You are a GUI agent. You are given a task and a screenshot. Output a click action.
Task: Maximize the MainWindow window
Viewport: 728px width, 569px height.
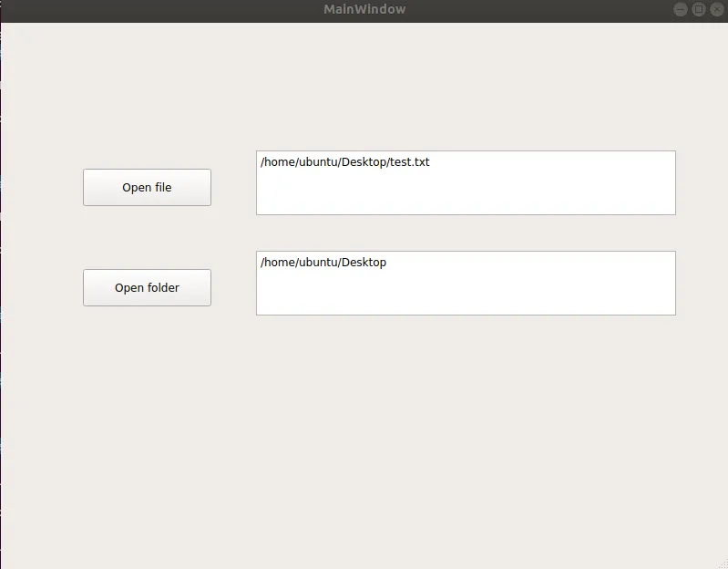coord(699,9)
